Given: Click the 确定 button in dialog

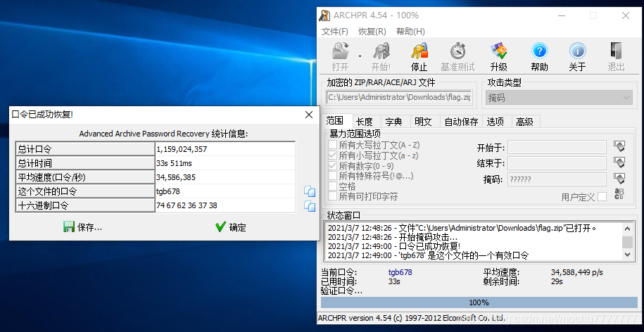Looking at the screenshot, I should click(x=230, y=227).
